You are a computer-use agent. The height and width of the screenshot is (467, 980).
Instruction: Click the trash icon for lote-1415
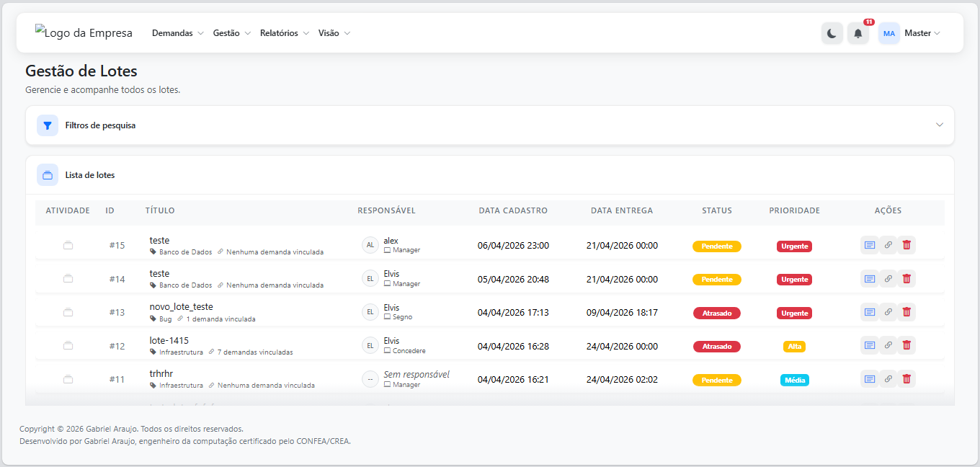(x=906, y=346)
